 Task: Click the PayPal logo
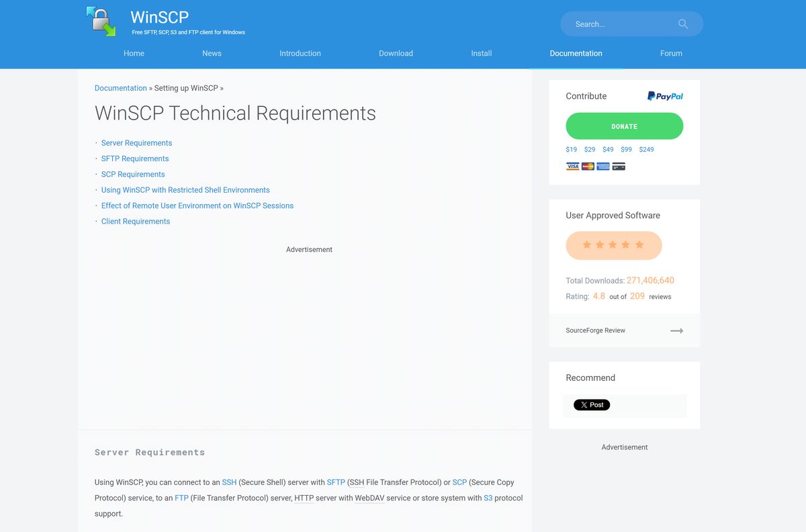click(665, 96)
